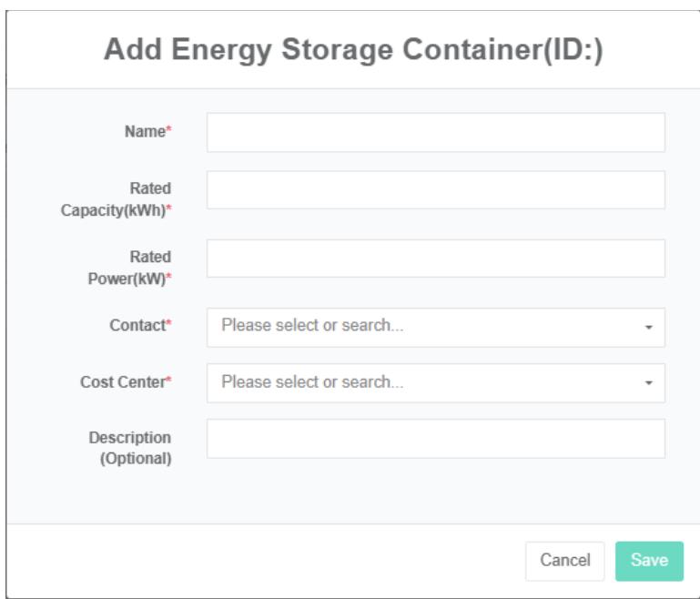Click the red asterisk beside Cost Center

(x=168, y=382)
